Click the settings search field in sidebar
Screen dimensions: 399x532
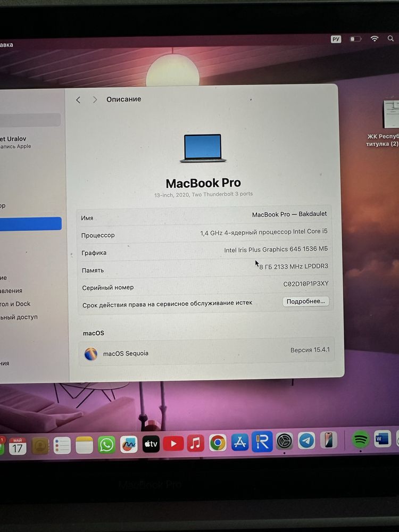pos(30,119)
